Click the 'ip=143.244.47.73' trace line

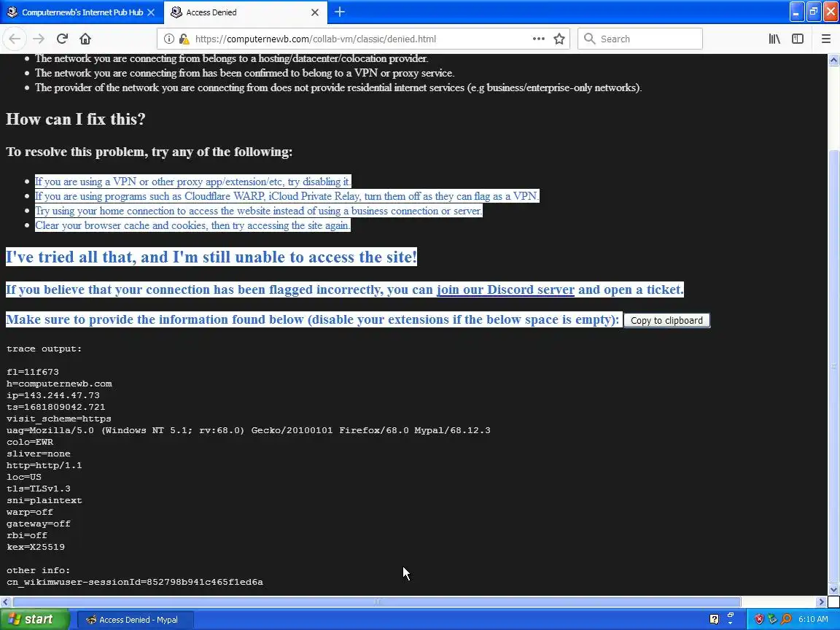[x=53, y=395]
